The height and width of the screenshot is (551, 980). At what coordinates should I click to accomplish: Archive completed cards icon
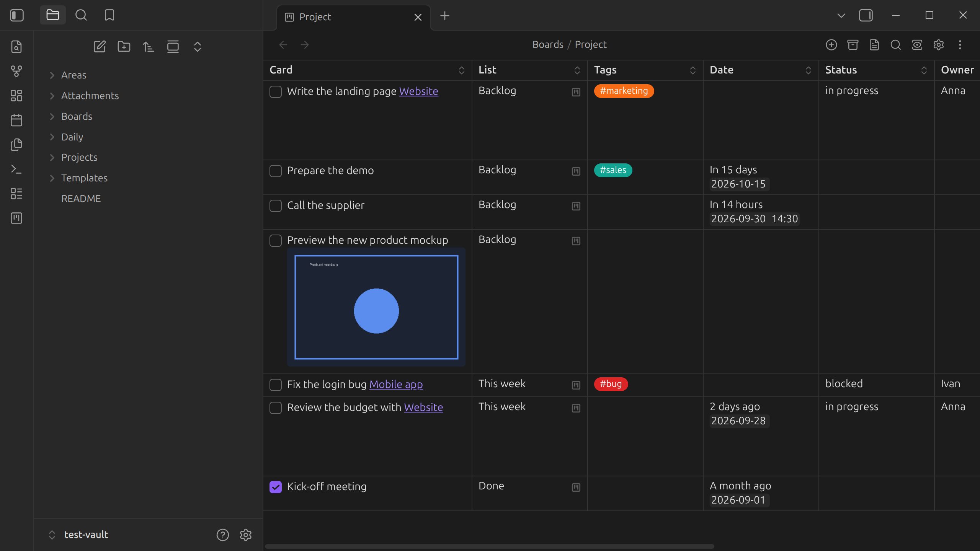[853, 45]
